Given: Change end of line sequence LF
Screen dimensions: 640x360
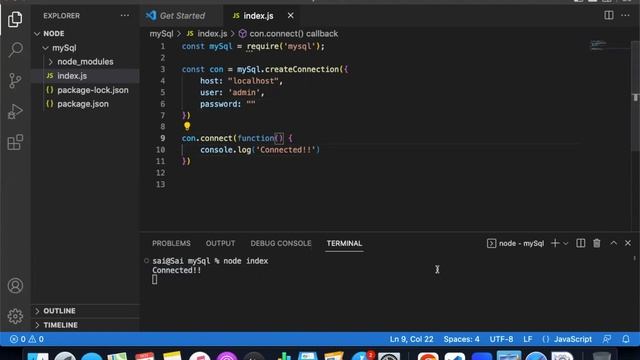Looking at the screenshot, I should coord(528,339).
